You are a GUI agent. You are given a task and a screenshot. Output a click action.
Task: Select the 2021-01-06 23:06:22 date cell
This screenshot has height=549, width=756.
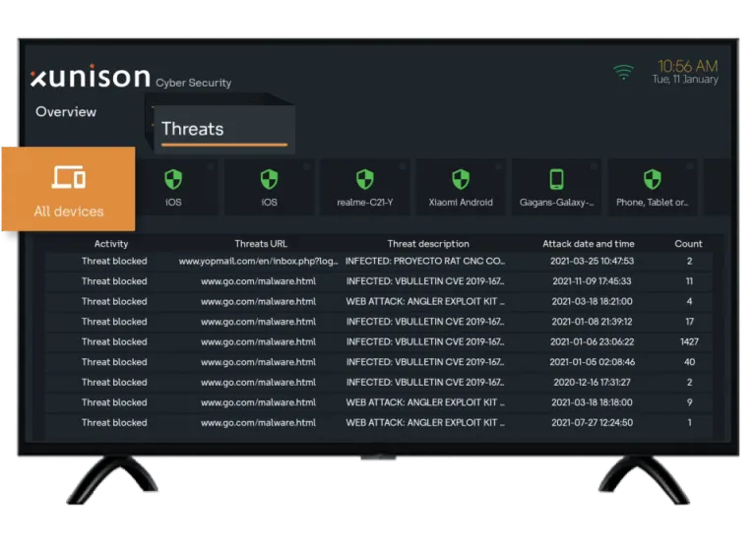[x=592, y=342]
